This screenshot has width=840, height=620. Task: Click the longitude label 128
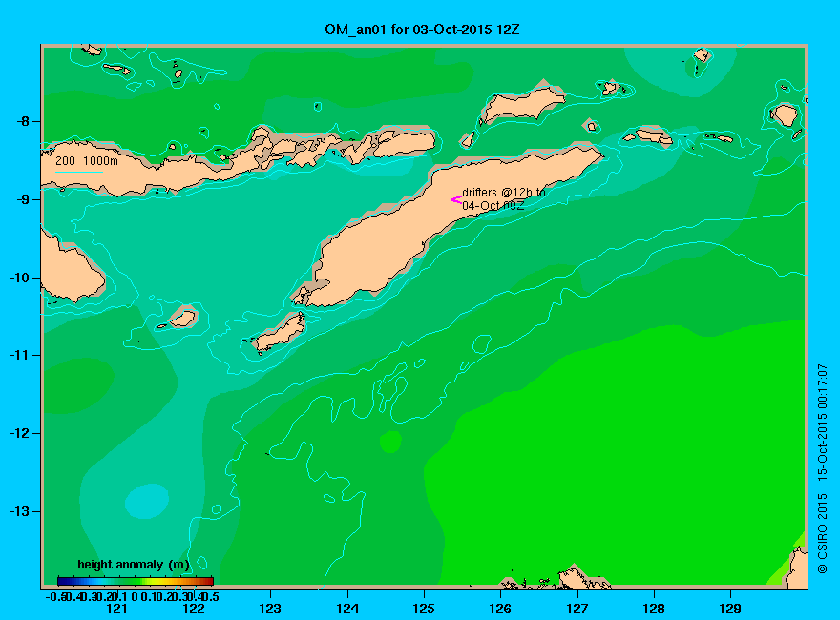[x=654, y=609]
